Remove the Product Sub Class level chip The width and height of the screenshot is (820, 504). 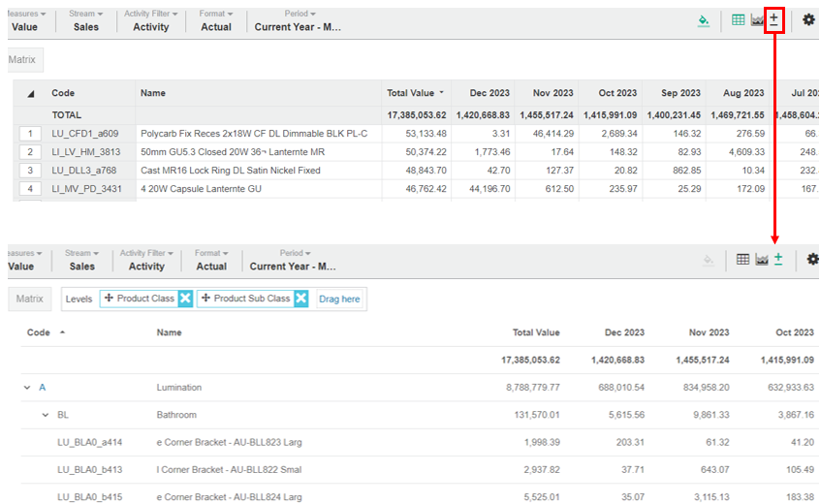tap(300, 299)
